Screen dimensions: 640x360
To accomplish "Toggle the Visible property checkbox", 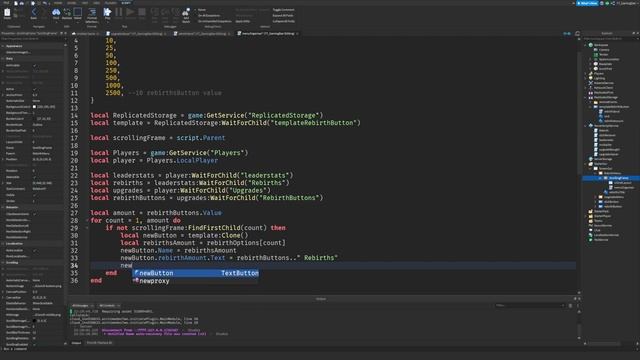I will (x=34, y=195).
